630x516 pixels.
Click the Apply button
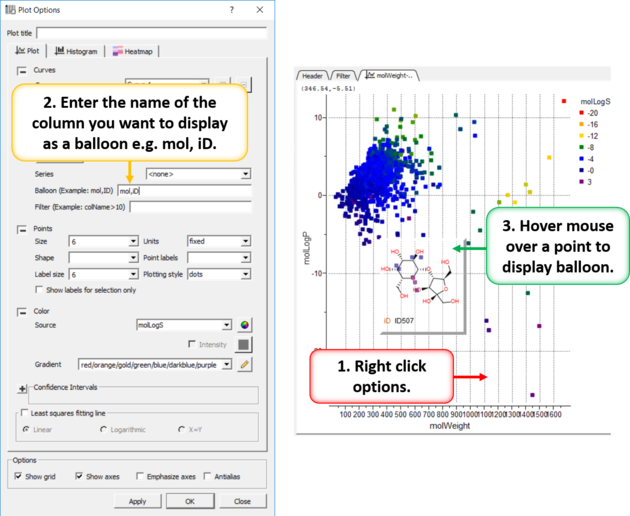[137, 501]
